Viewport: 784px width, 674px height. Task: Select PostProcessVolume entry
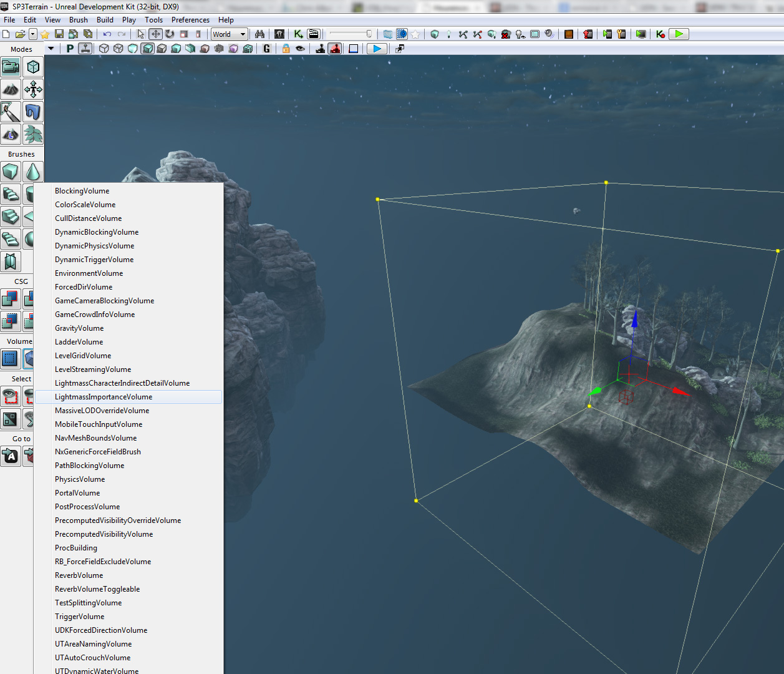[x=128, y=507]
